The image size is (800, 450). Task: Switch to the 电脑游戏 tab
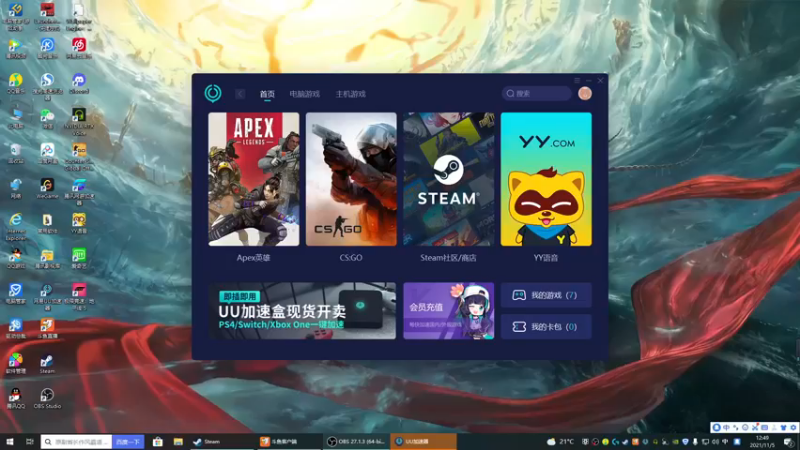(305, 94)
